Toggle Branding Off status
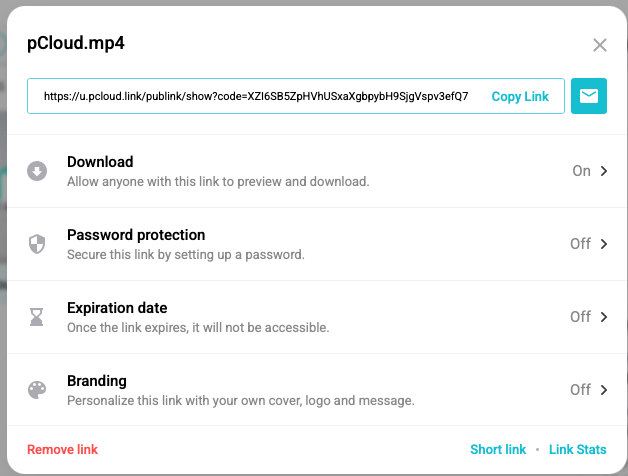 point(580,390)
